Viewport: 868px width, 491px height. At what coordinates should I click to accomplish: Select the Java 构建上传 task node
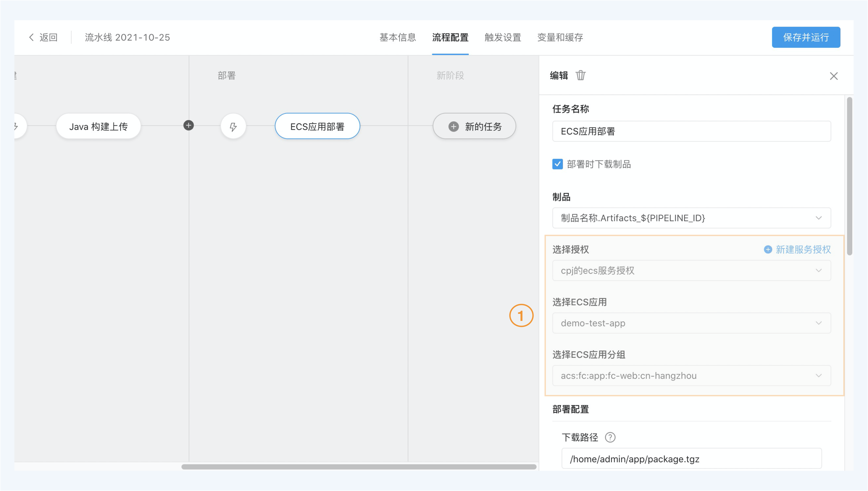[x=99, y=127]
